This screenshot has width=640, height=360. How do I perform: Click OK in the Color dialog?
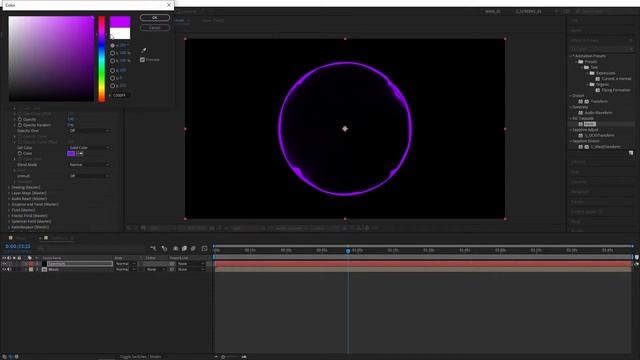155,18
